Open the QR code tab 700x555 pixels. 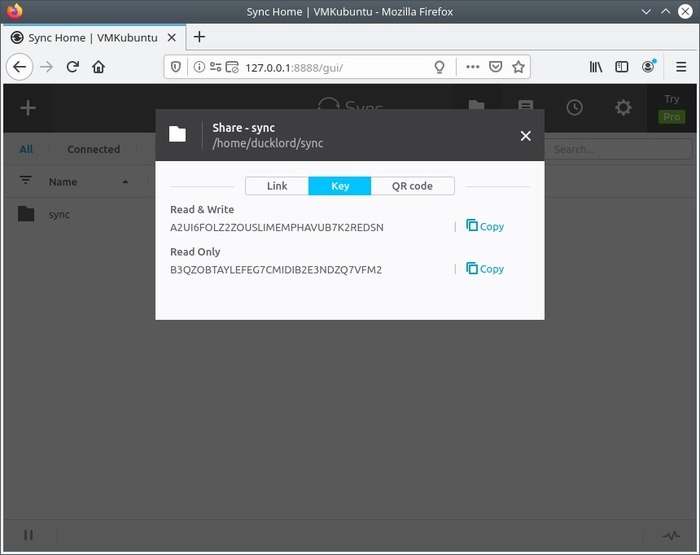click(x=412, y=186)
